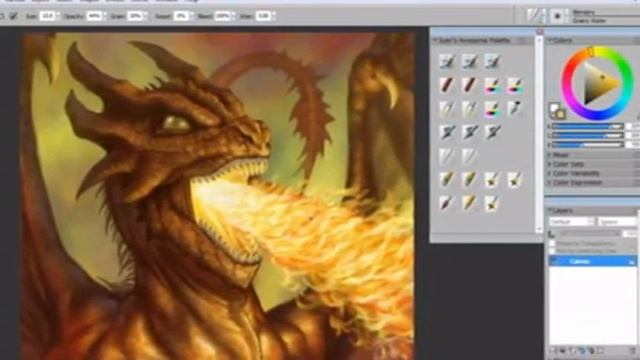Pick third icon, colorful brush, in second row
This screenshot has height=360, width=640.
click(x=492, y=85)
